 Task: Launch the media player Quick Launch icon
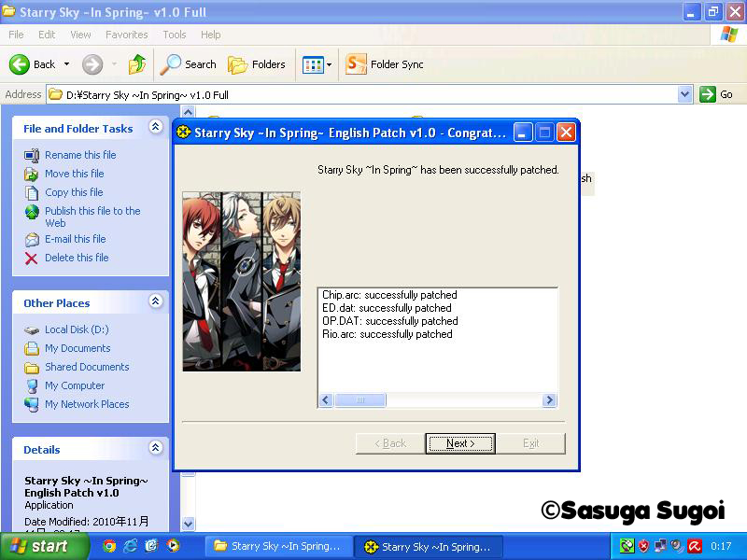[x=173, y=546]
